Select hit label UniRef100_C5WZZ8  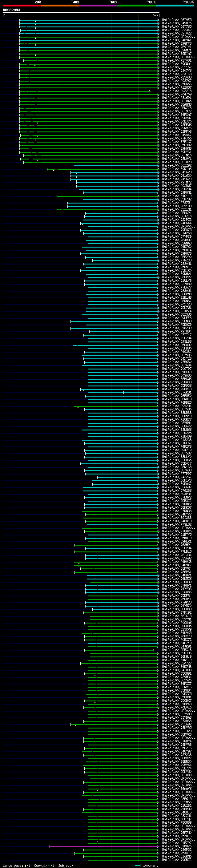pos(177,108)
